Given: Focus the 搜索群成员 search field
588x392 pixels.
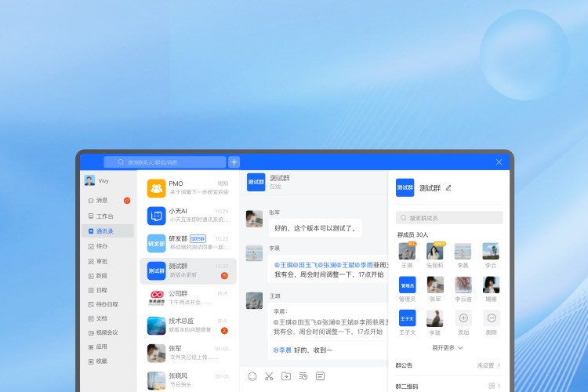Looking at the screenshot, I should (x=449, y=218).
